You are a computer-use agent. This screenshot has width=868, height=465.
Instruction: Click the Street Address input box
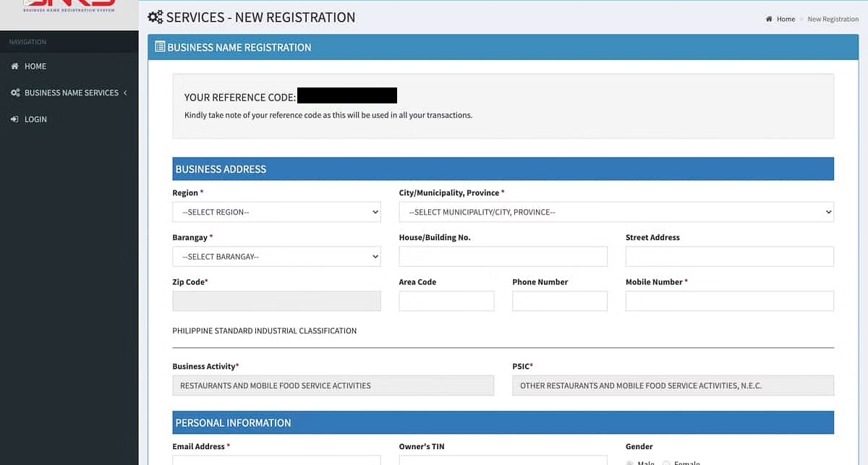(x=728, y=256)
